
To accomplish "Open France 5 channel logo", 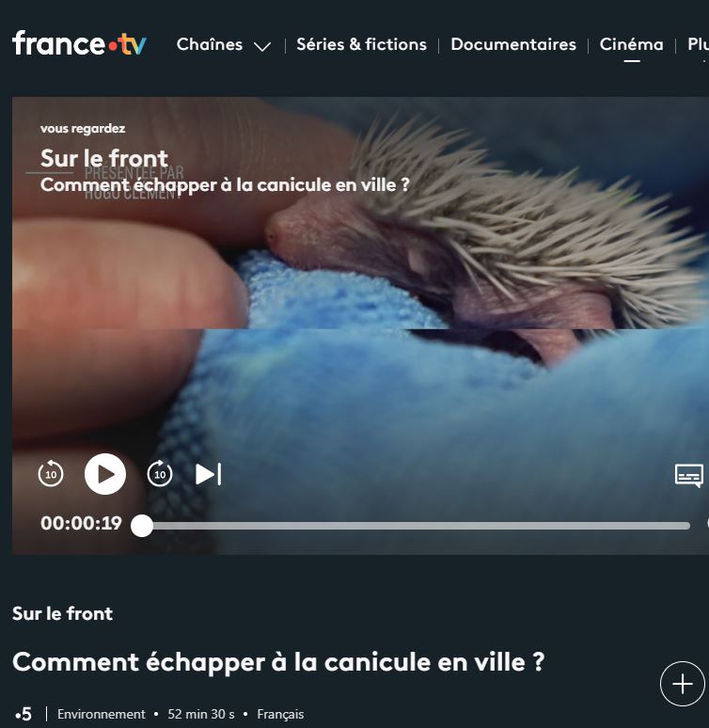I will click(x=24, y=714).
